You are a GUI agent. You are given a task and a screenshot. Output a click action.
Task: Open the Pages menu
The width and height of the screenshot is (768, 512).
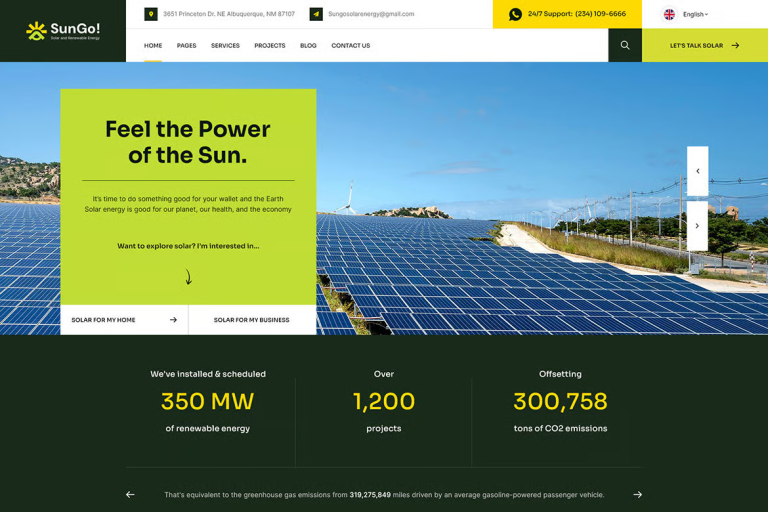pos(187,46)
